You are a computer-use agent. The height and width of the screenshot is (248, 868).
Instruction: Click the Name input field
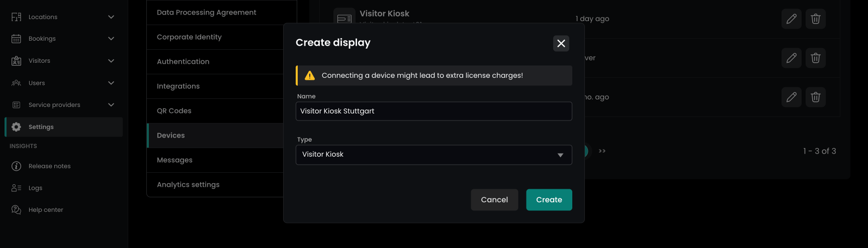433,111
